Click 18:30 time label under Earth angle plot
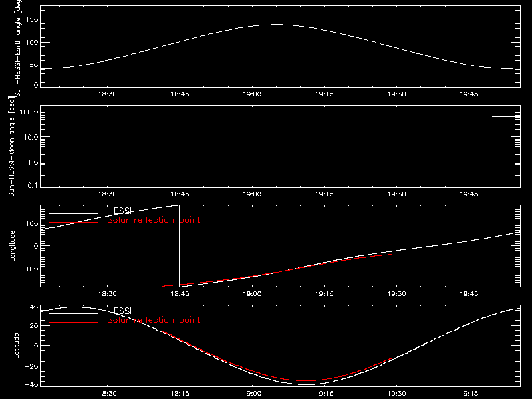 (108, 94)
